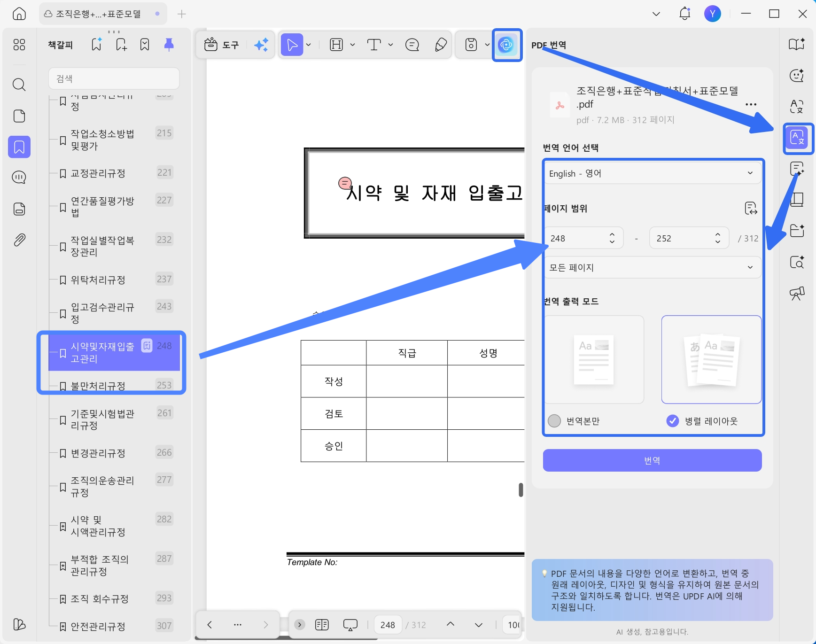The width and height of the screenshot is (816, 644).
Task: Toggle the two-page reading view icon
Action: coord(322,625)
